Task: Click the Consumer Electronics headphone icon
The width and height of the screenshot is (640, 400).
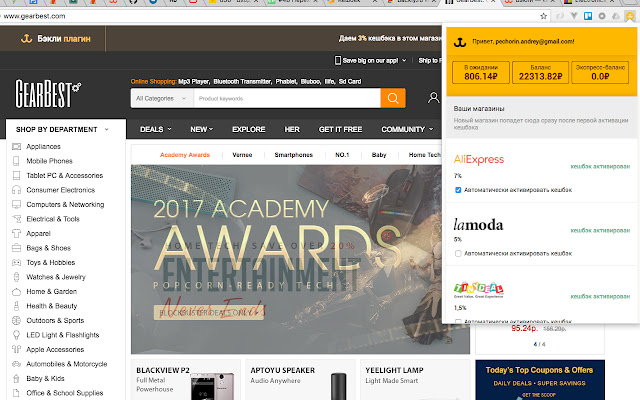Action: pos(16,190)
